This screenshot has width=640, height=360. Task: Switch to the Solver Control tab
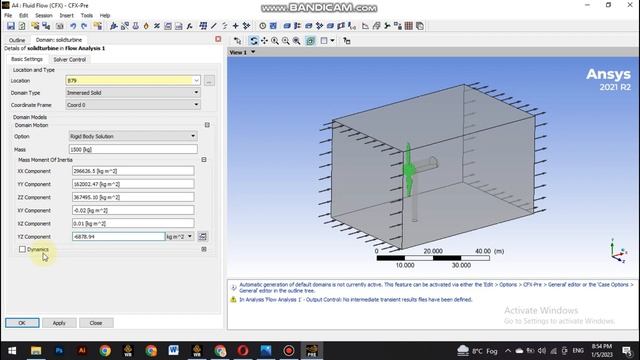coord(70,60)
